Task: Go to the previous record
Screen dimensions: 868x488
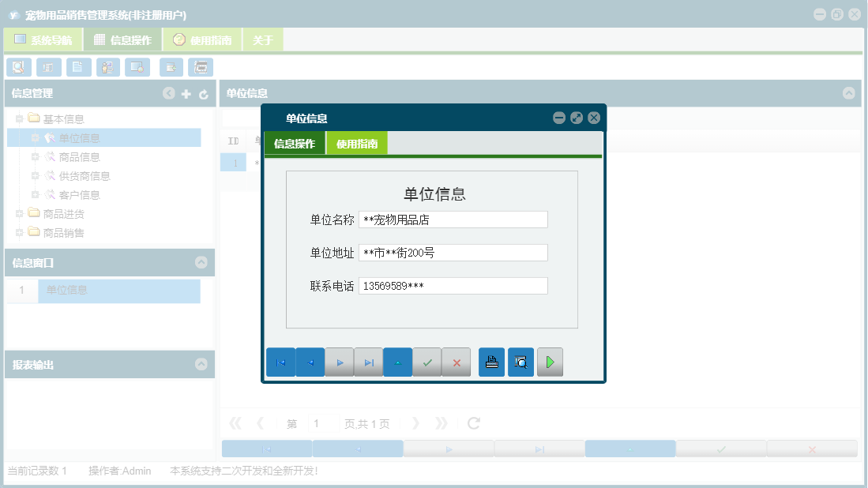Action: (310, 362)
